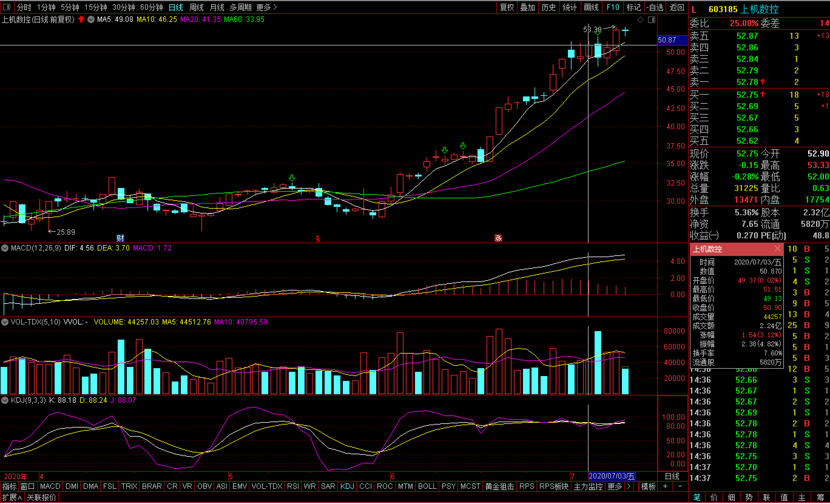Expand the 扩展 panel toggle
Screen dimensions: 830x504
pos(12,497)
